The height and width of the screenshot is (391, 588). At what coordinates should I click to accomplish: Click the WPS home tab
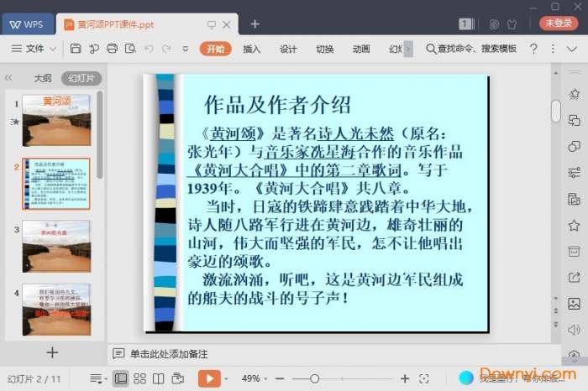(x=28, y=24)
